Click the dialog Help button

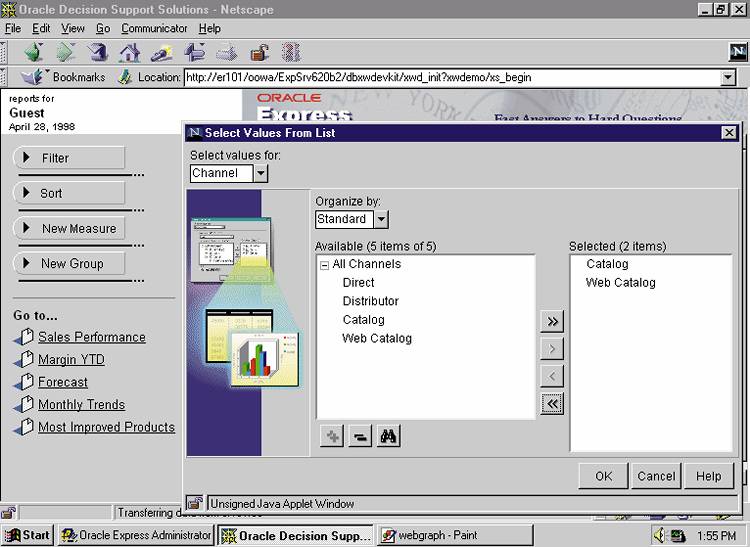click(708, 476)
